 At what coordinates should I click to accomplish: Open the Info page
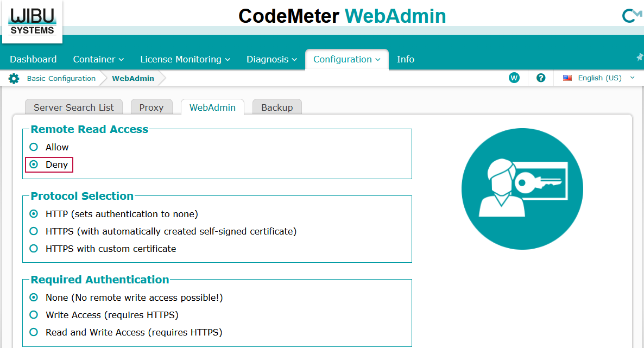pyautogui.click(x=406, y=59)
